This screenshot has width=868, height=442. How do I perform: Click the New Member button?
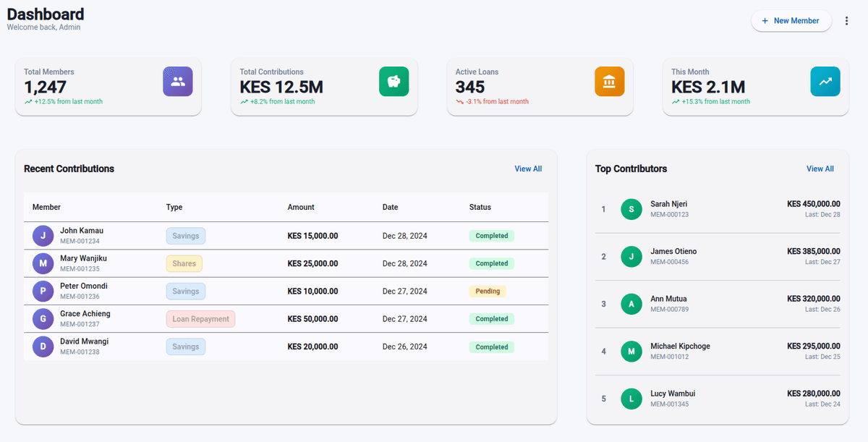pyautogui.click(x=791, y=21)
